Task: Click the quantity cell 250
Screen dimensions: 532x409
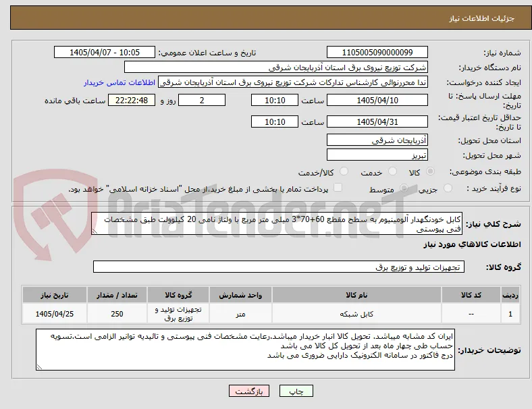Action: click(x=117, y=314)
